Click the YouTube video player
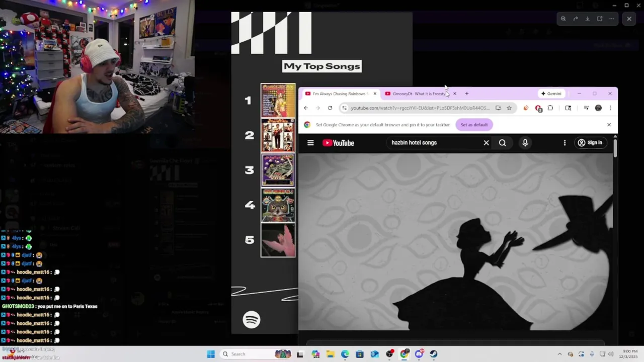The width and height of the screenshot is (644, 362). coord(455,242)
